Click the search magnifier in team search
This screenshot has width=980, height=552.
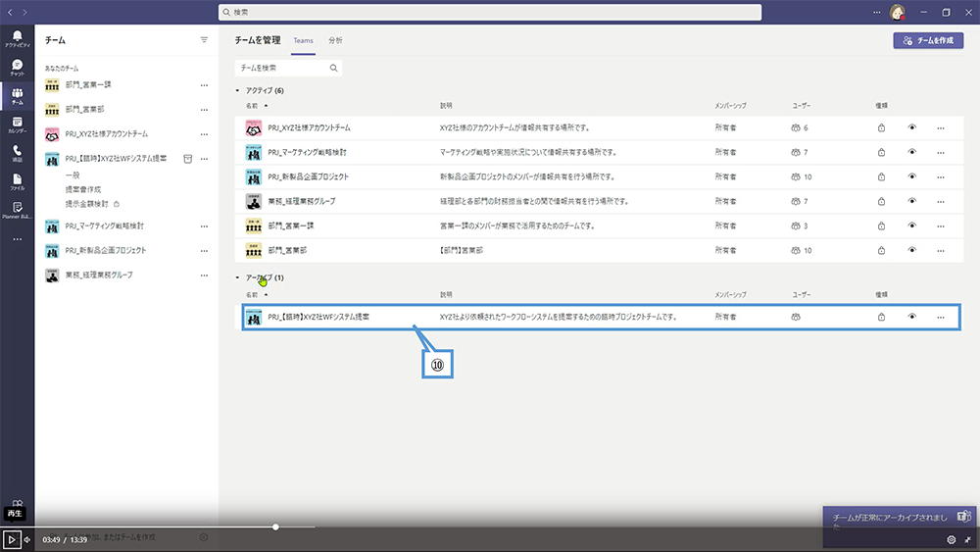pos(334,68)
